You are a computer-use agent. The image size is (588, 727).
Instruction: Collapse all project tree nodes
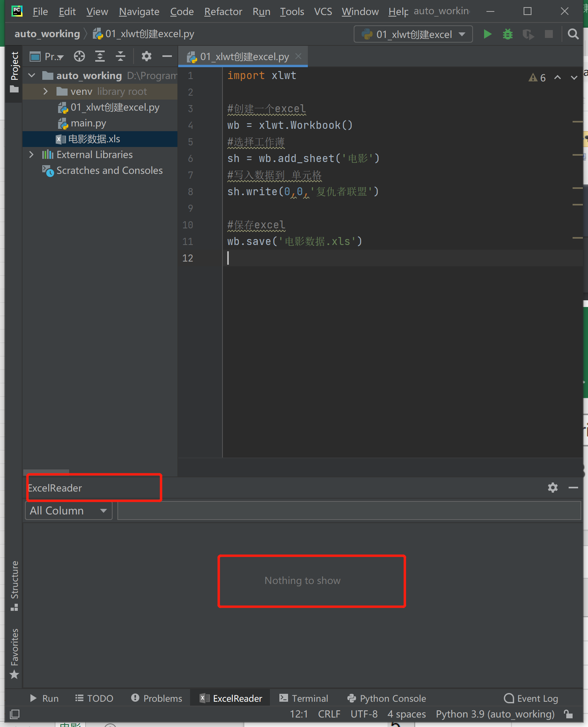coord(121,57)
